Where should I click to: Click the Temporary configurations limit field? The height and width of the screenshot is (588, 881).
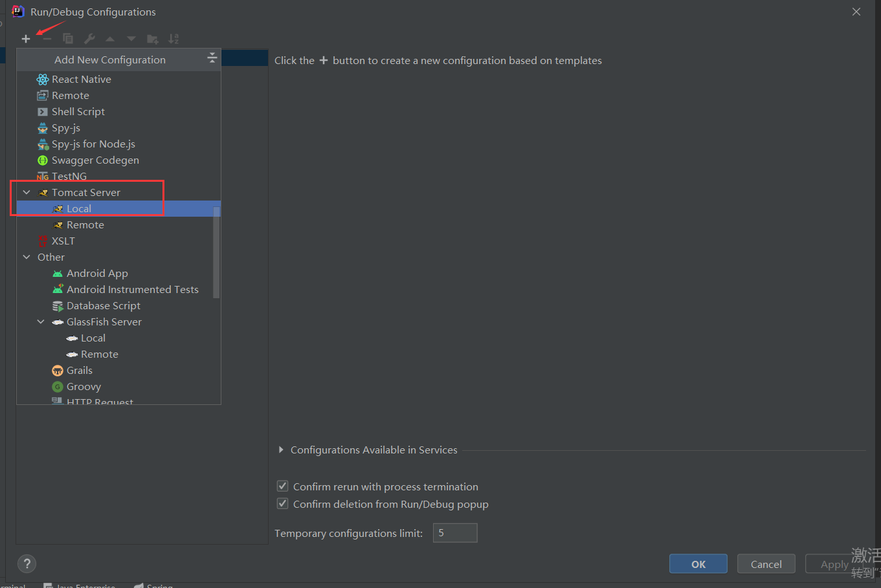click(455, 533)
